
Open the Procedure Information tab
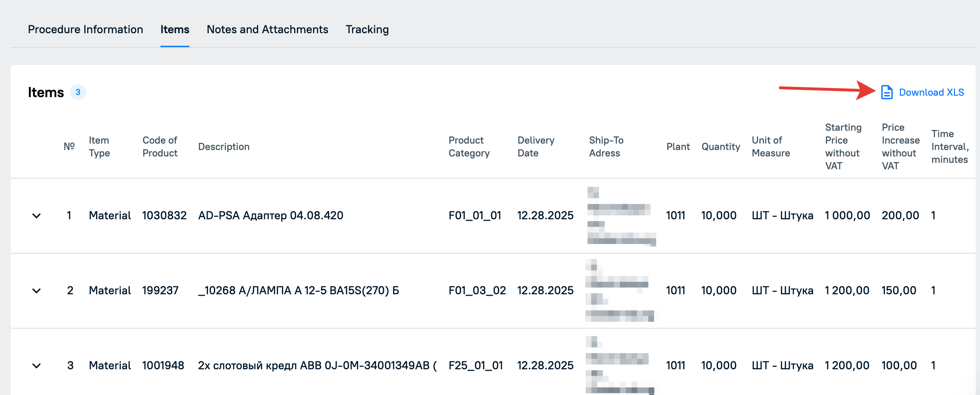click(x=85, y=29)
